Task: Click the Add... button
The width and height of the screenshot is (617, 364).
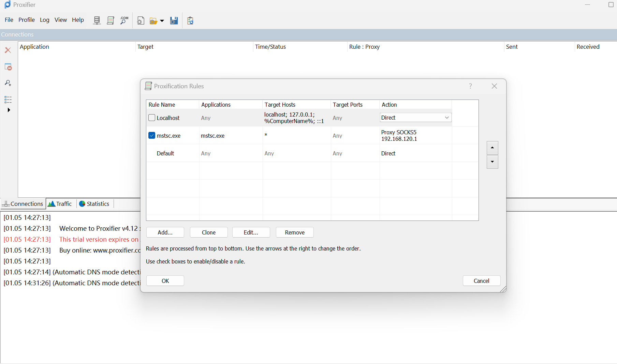Action: (x=165, y=232)
